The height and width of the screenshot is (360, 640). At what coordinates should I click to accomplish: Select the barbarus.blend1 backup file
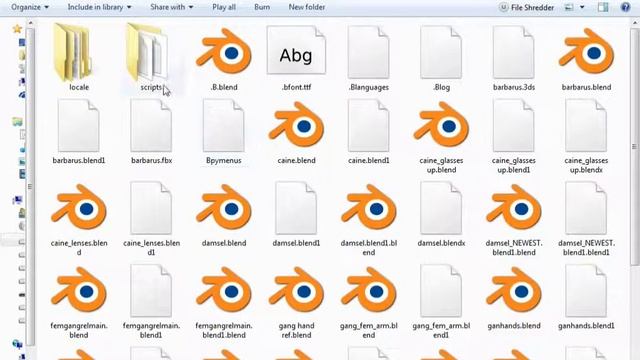79,131
